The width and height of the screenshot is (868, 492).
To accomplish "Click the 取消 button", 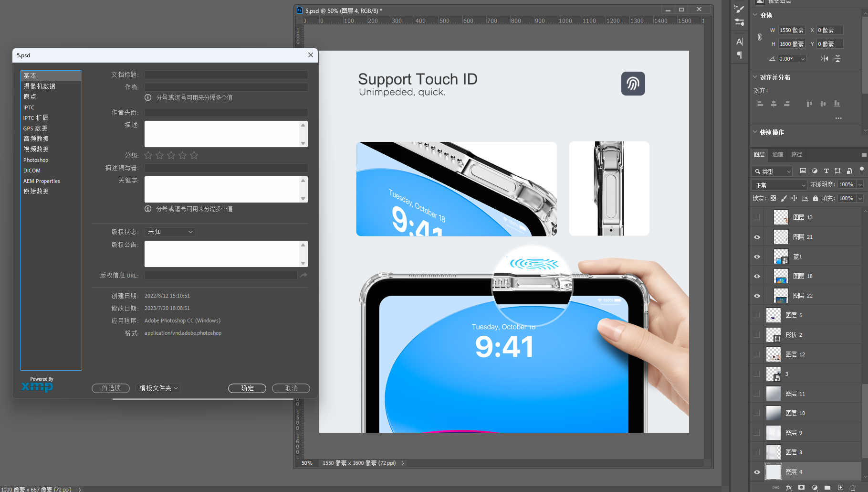I will pos(291,388).
